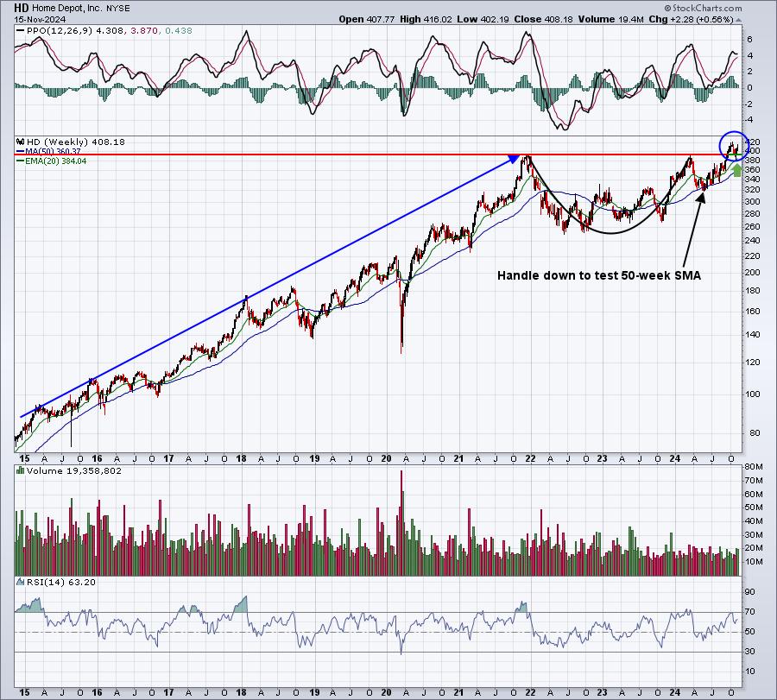Image resolution: width=777 pixels, height=700 pixels.
Task: Click the 80M label on the volume axis
Action: tap(753, 467)
